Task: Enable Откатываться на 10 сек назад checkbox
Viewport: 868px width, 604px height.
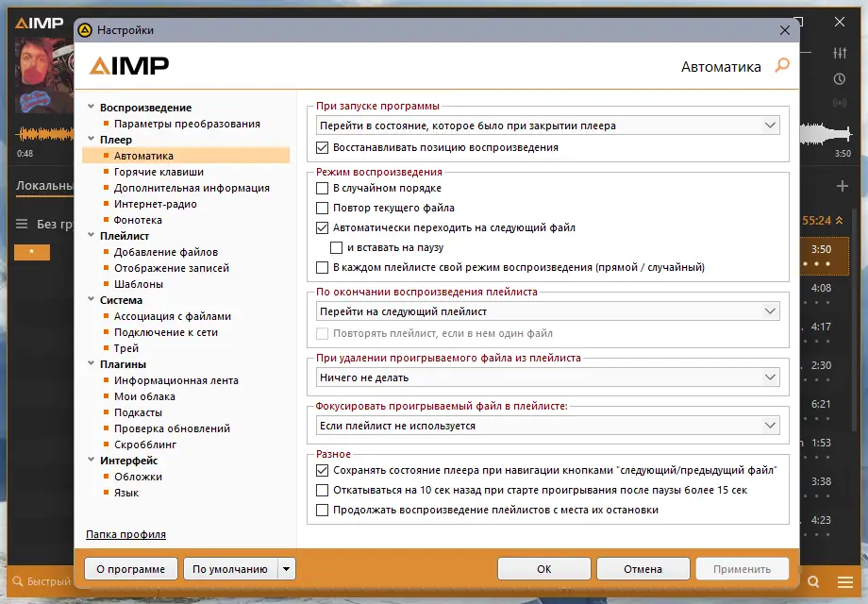Action: 322,490
